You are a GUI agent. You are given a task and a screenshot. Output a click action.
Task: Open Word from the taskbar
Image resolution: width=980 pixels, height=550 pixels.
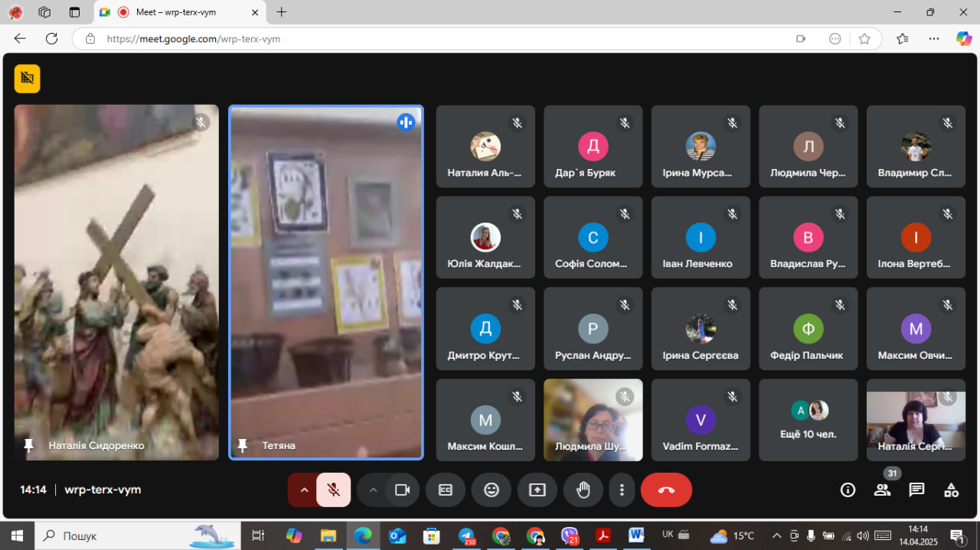(x=635, y=535)
